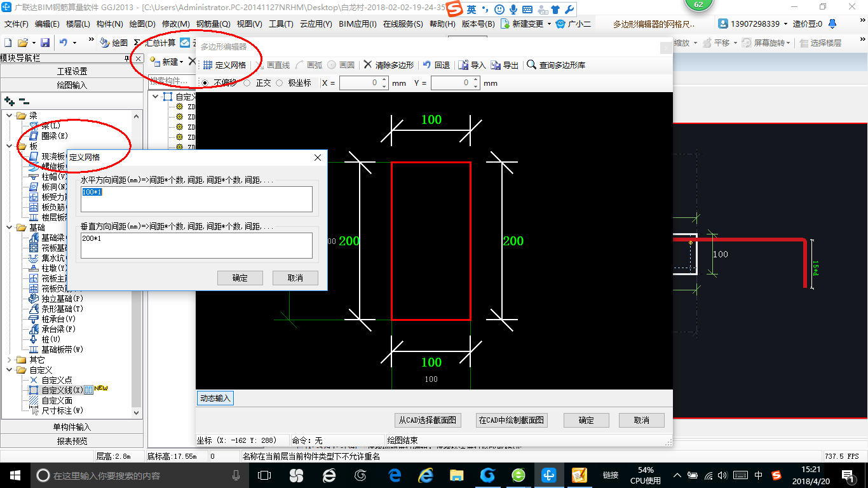Select 尺寸标注(W) tree item
Screen dimensions: 868x488
click(x=57, y=410)
